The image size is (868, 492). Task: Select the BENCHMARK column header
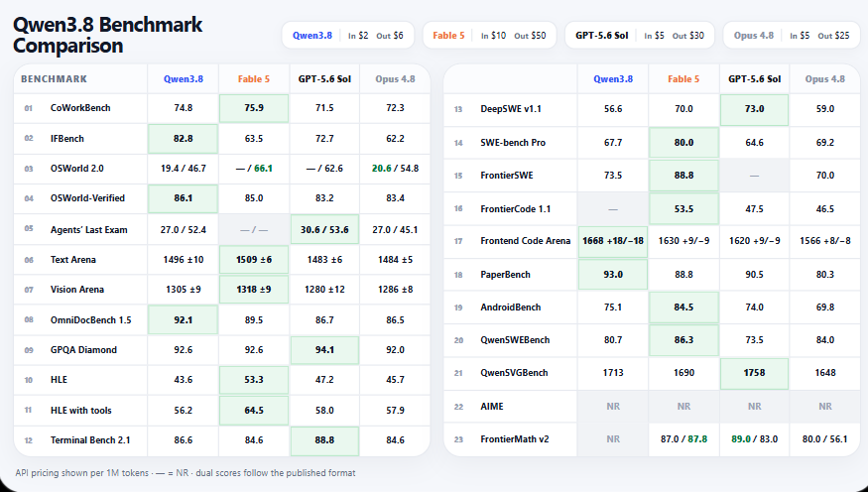[54, 79]
